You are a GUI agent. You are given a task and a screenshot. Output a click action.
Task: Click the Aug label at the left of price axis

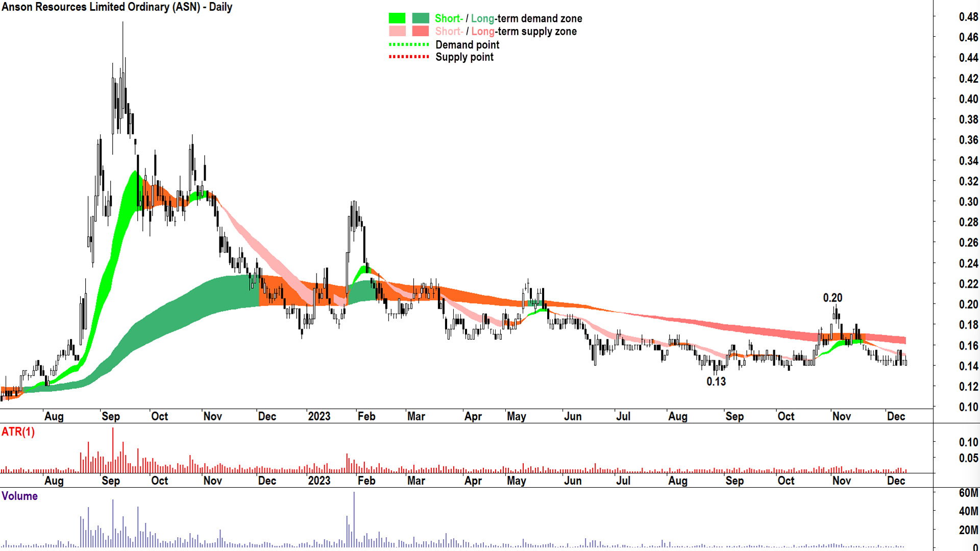tap(54, 416)
